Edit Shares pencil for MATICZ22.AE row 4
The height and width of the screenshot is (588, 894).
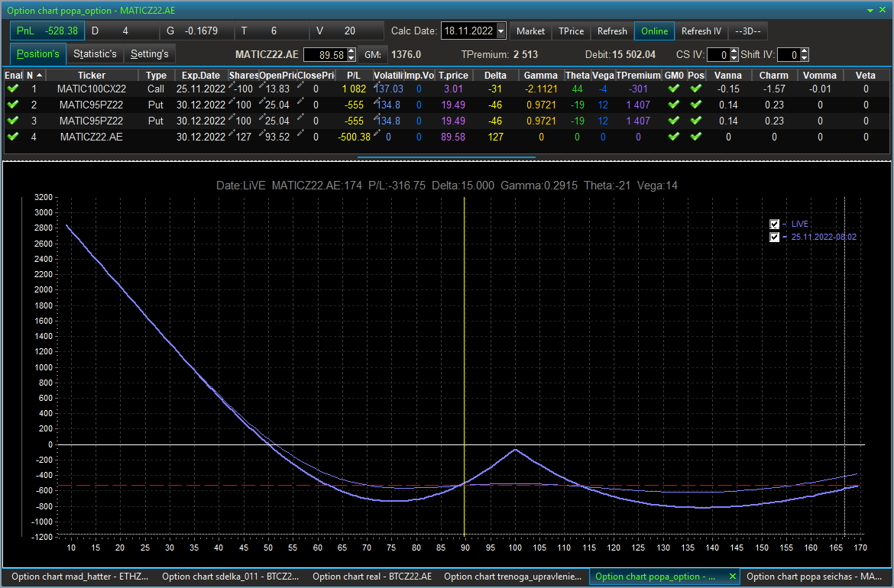point(232,134)
